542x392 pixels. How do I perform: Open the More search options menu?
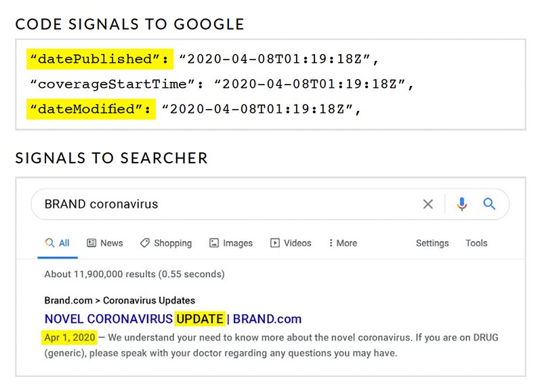tap(343, 243)
